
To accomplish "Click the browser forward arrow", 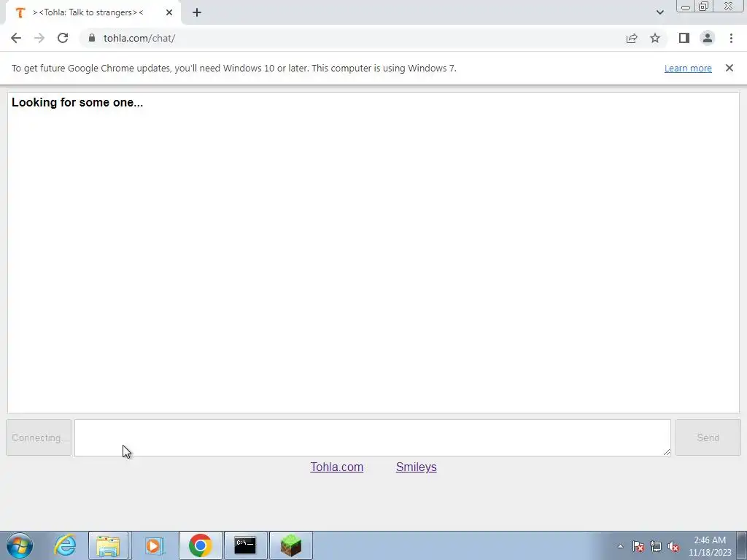I will (39, 38).
